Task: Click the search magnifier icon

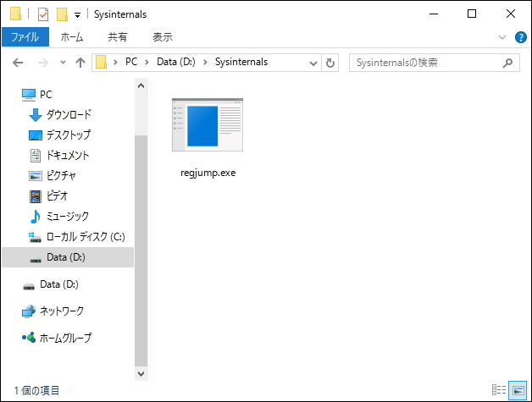Action: coord(507,63)
